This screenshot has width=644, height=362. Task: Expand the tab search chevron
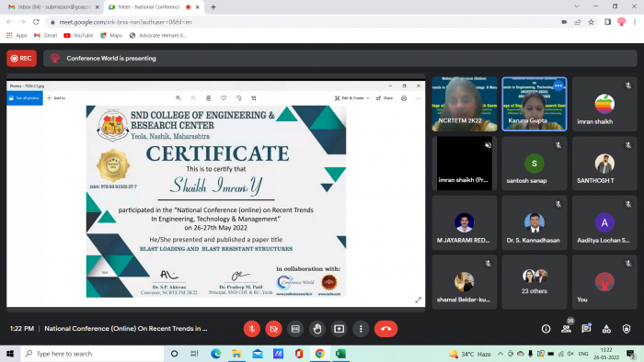pyautogui.click(x=577, y=6)
